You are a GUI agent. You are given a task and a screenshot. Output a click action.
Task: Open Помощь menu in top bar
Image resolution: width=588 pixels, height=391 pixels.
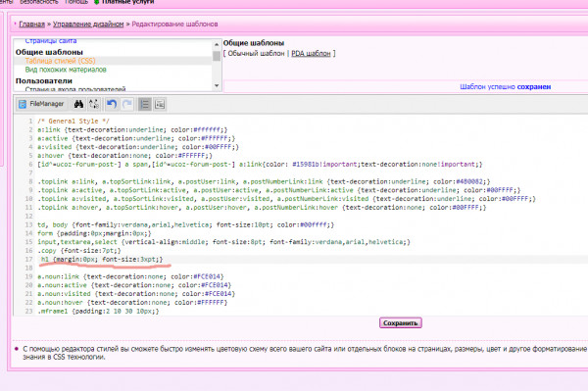coord(76,2)
